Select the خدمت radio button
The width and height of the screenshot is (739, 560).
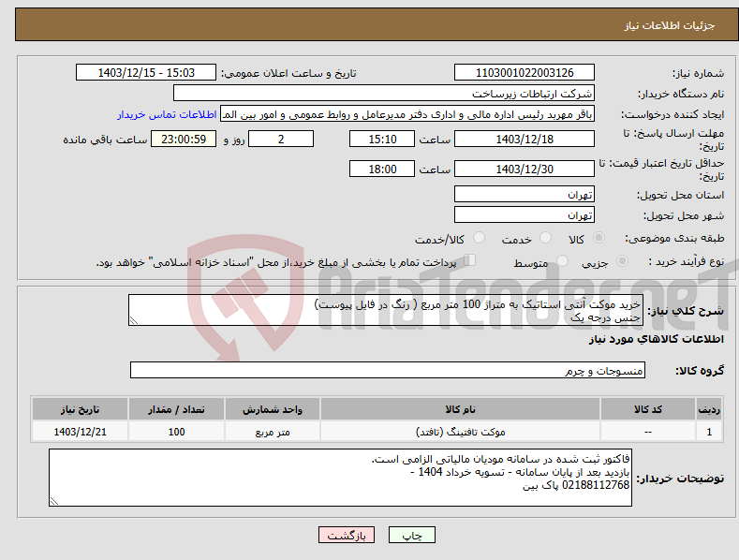click(x=545, y=238)
